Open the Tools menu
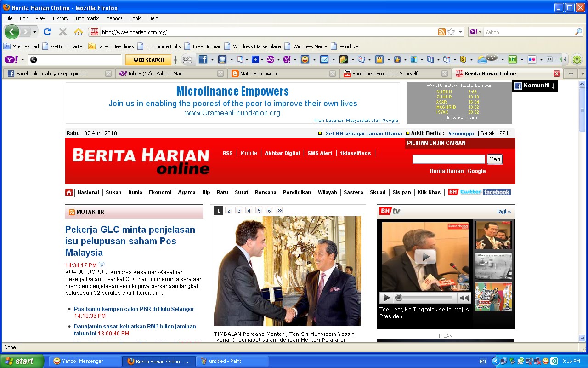This screenshot has height=368, width=588. [x=136, y=18]
